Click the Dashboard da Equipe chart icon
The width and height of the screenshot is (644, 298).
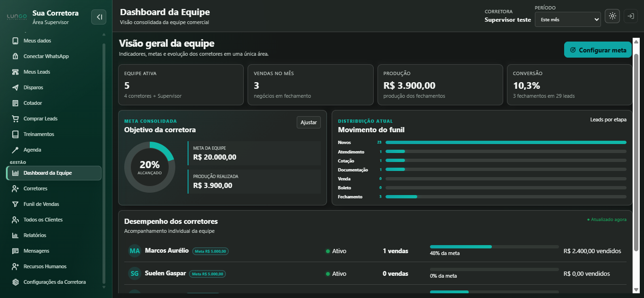point(15,173)
